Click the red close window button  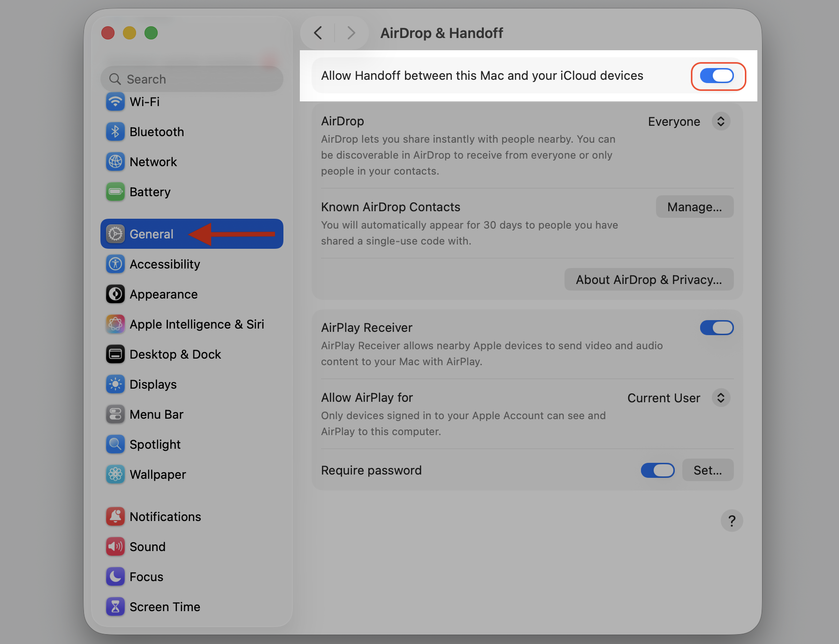[x=108, y=33]
